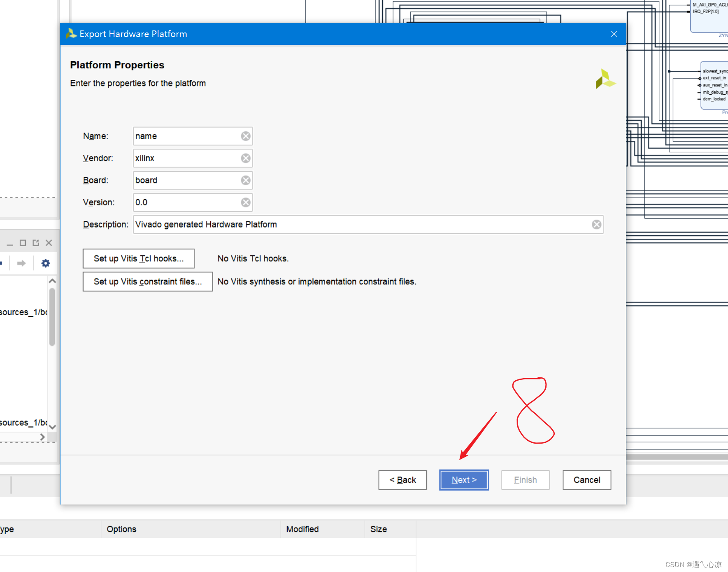The height and width of the screenshot is (572, 728).
Task: Click the 'Platform Properties' heading
Action: click(117, 65)
